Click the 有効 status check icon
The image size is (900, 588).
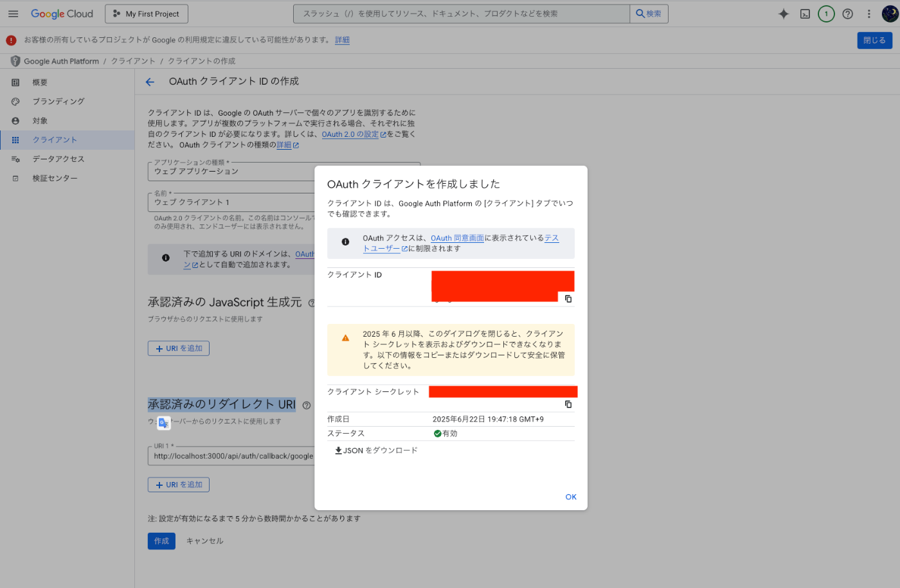point(437,434)
